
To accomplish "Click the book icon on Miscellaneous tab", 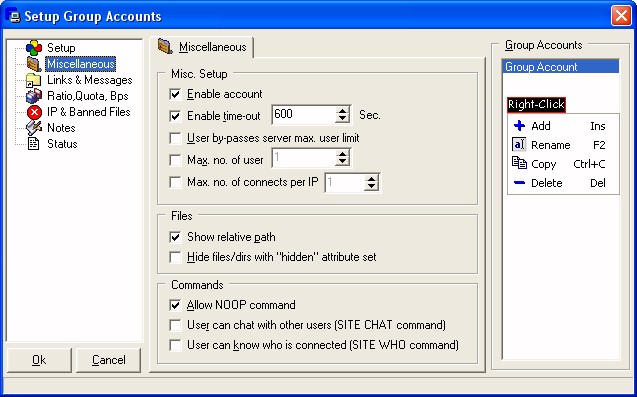I will 165,47.
